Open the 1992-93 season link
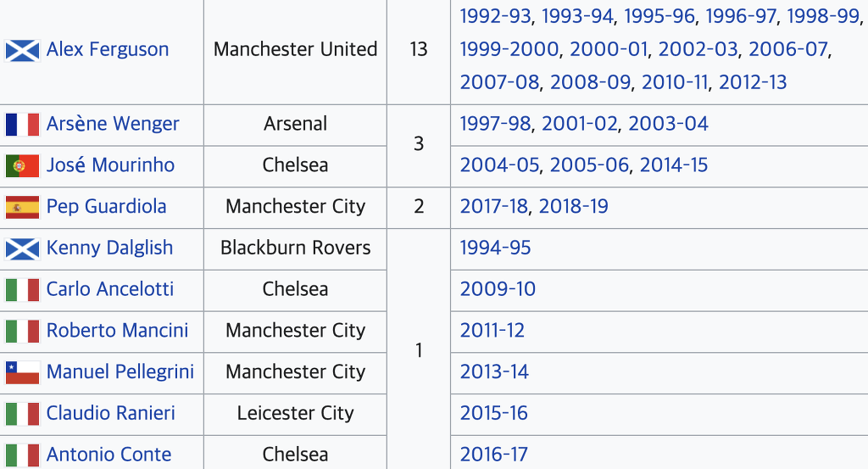Viewport: 868px width, 469px height. pos(496,16)
